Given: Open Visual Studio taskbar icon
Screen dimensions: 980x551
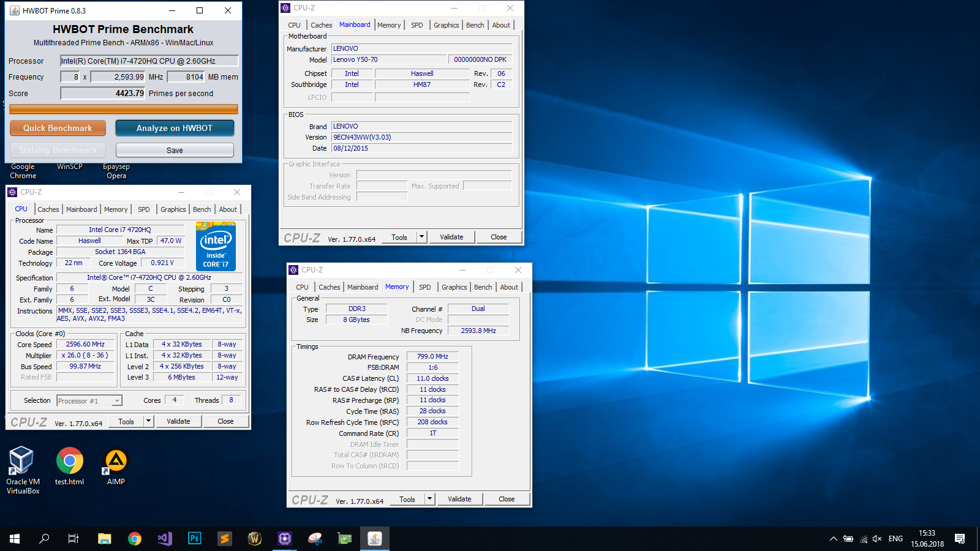Looking at the screenshot, I should point(165,539).
